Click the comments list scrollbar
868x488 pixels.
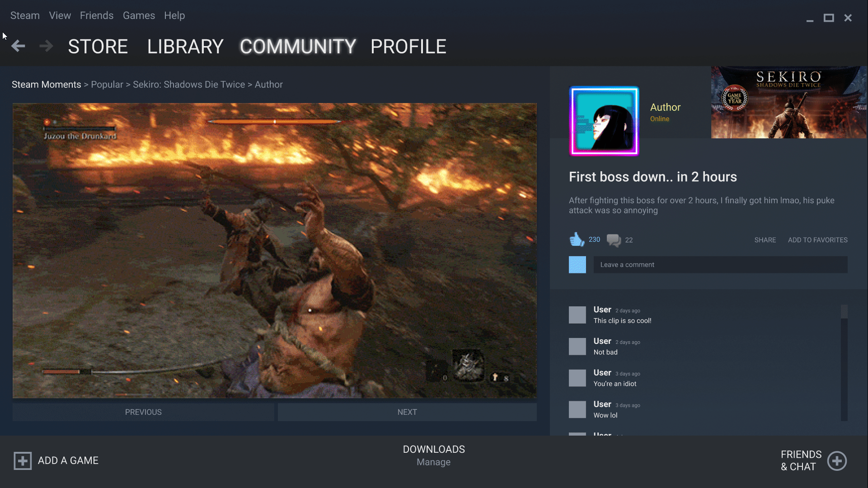[844, 363]
